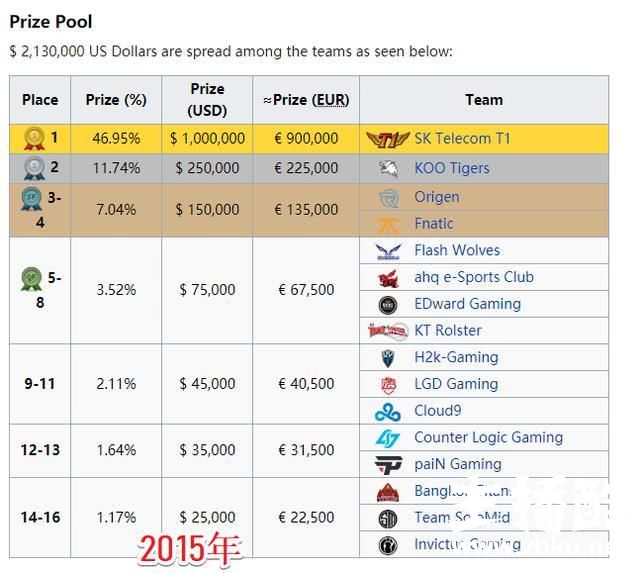Click the gold first place medal icon

34,139
